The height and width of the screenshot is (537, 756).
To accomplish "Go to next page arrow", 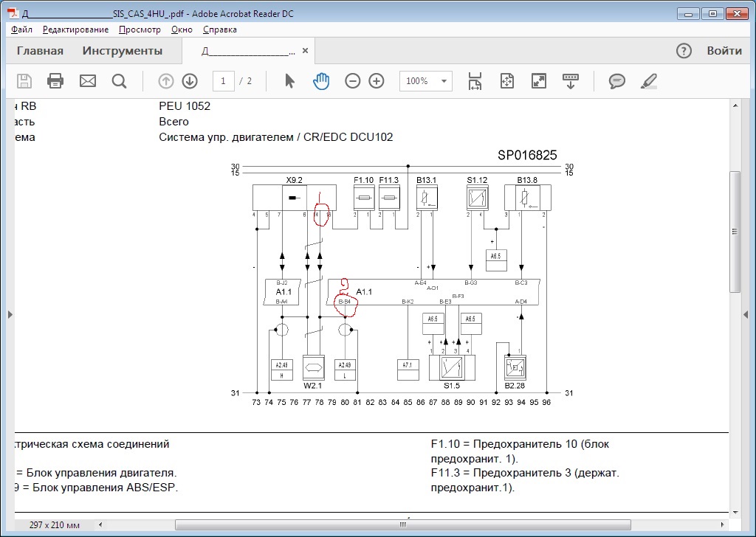I will click(x=190, y=81).
